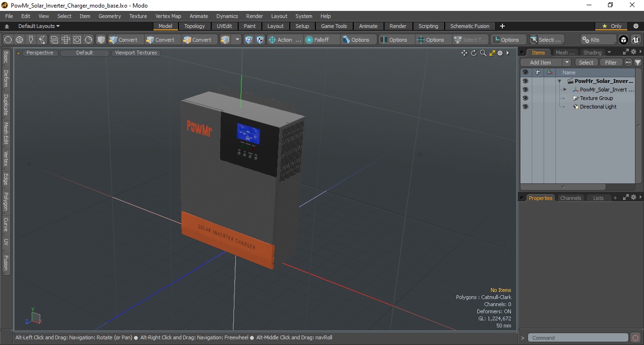Viewport: 644px width, 345px height.
Task: Click the Items list options icon beside Filter
Action: pyautogui.click(x=628, y=63)
